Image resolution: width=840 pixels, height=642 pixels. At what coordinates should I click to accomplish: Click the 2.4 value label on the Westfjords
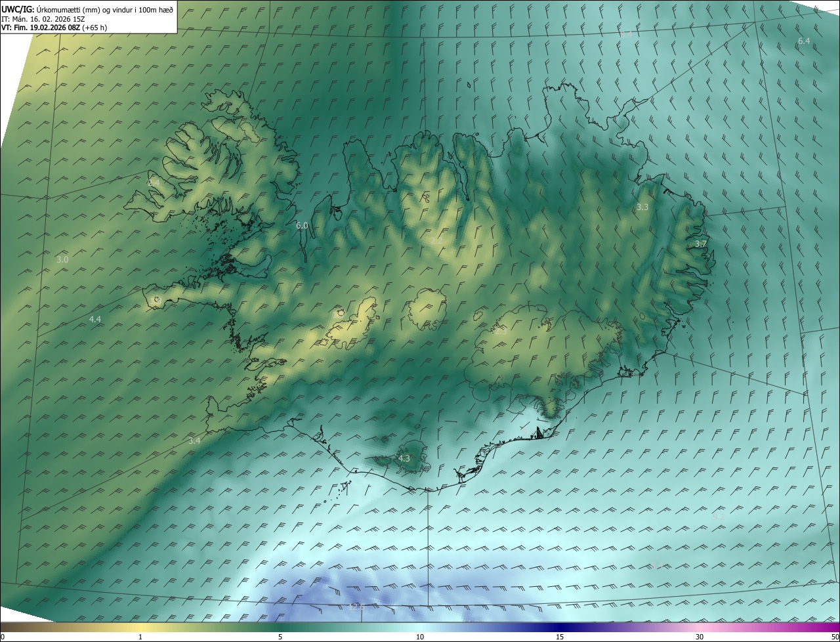click(154, 182)
